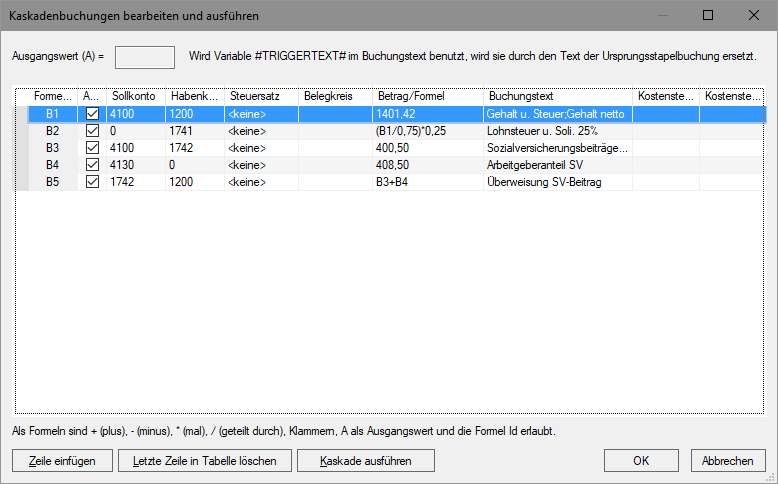Image resolution: width=778 pixels, height=484 pixels.
Task: Select Steuersatz '<keine>' in row B4
Action: coord(260,165)
